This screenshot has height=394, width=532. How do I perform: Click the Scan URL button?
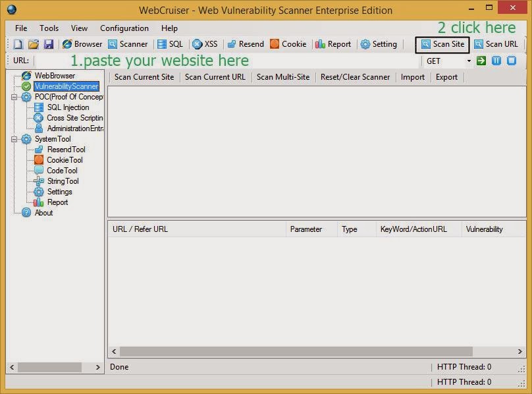coord(496,44)
